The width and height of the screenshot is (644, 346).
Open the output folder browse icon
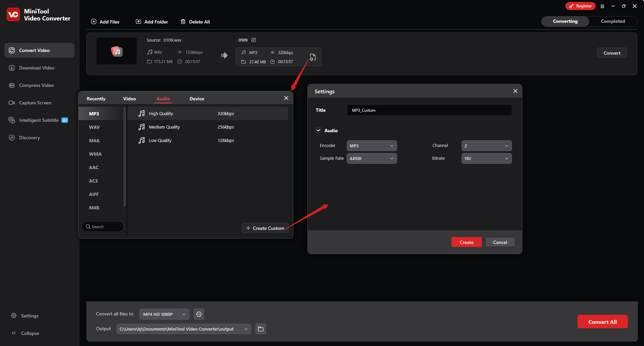pos(260,329)
